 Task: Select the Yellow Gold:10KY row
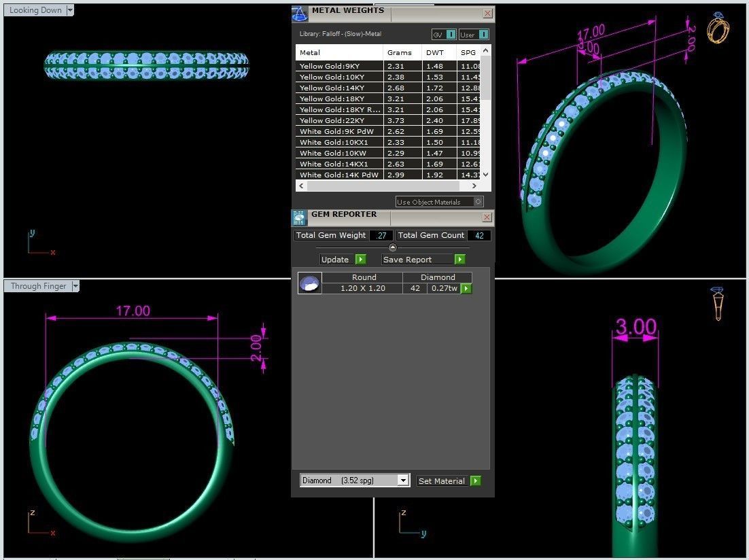(388, 77)
